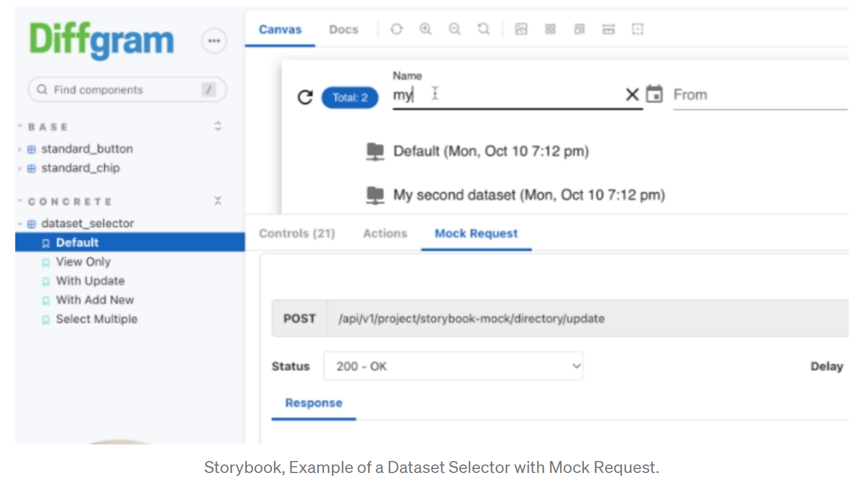The image size is (868, 494).
Task: Select the My second dataset entry
Action: coord(528,195)
